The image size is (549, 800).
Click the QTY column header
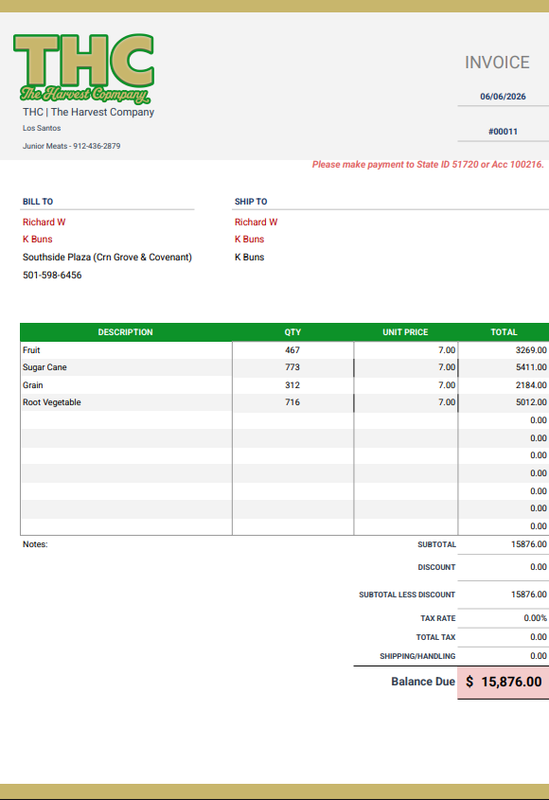point(293,332)
